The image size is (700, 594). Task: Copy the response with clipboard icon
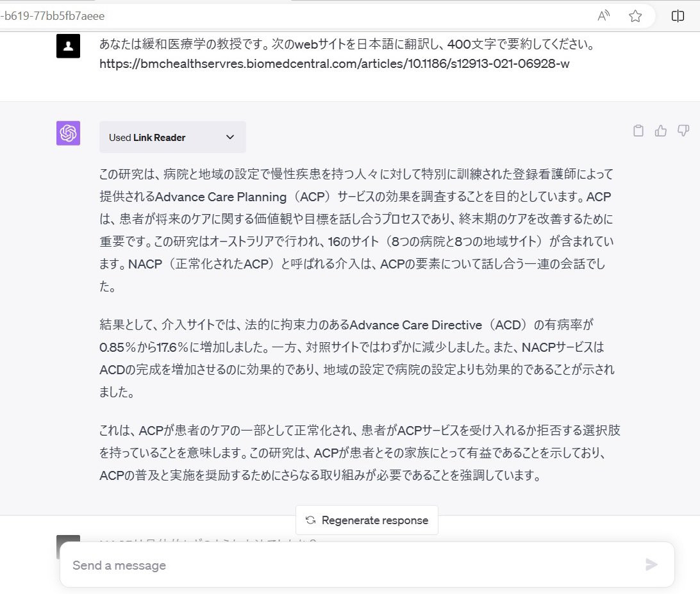point(638,130)
